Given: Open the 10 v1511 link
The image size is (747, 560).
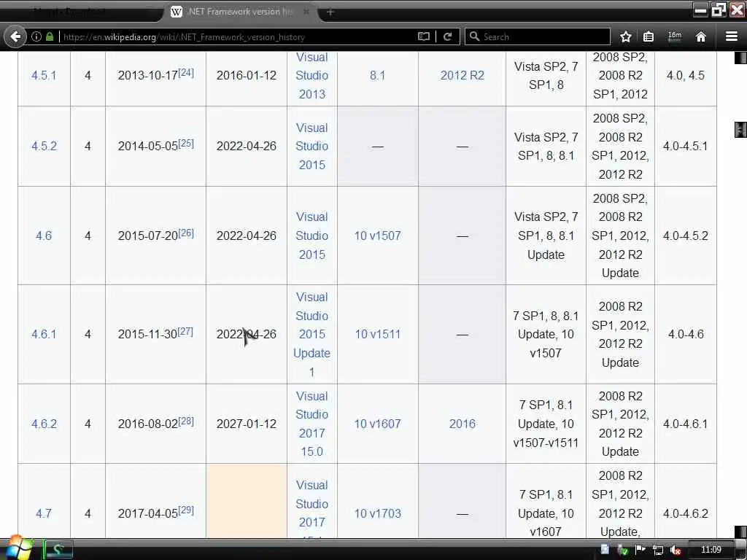Looking at the screenshot, I should coord(377,334).
